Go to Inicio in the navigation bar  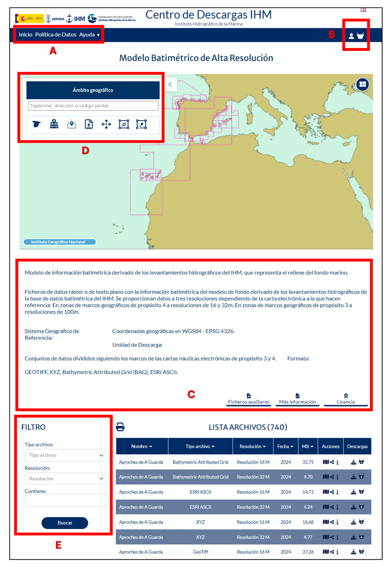25,35
